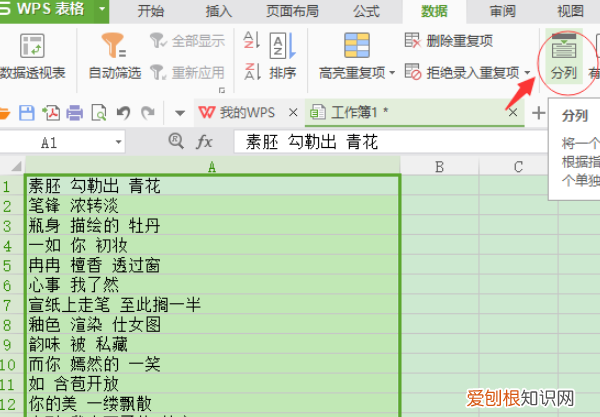Expand the 高亮重复项 dropdown arrow
Screen dimensions: 600x417
pyautogui.click(x=392, y=72)
